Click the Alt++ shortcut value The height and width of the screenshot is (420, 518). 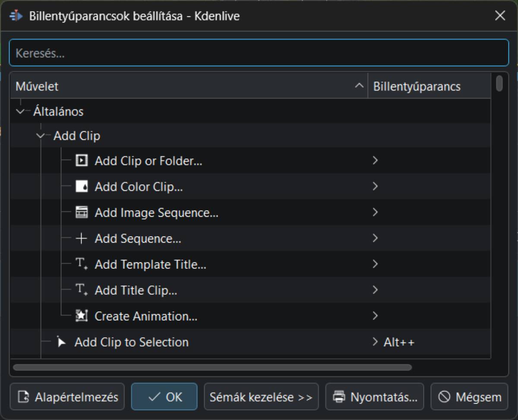coord(399,342)
